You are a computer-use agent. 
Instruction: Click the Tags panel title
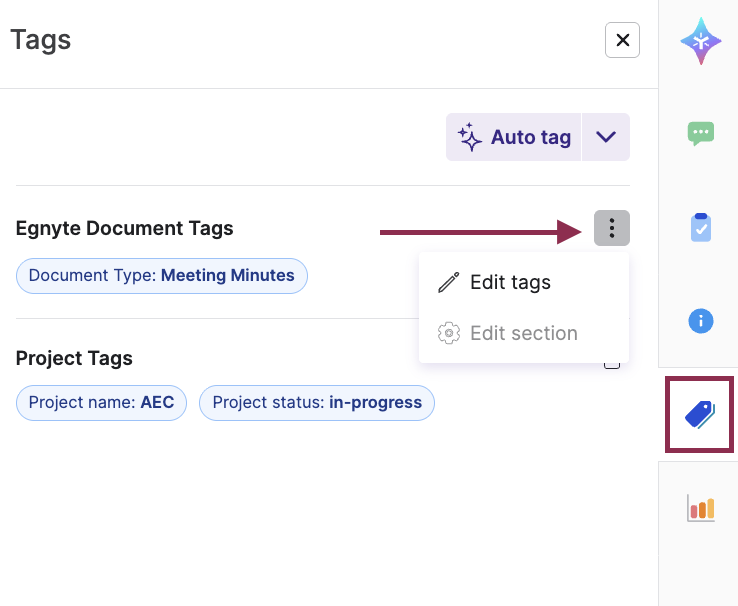(41, 40)
